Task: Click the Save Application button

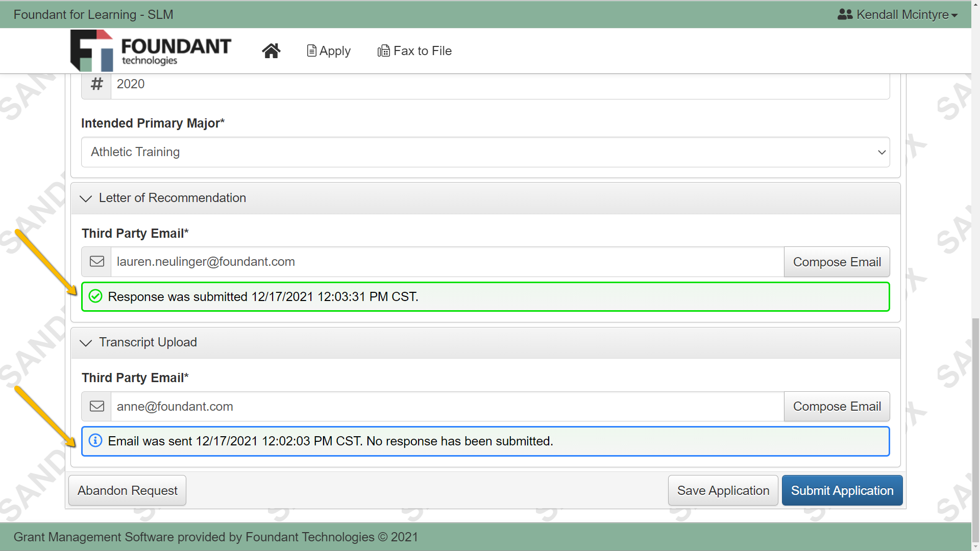Action: coord(723,490)
